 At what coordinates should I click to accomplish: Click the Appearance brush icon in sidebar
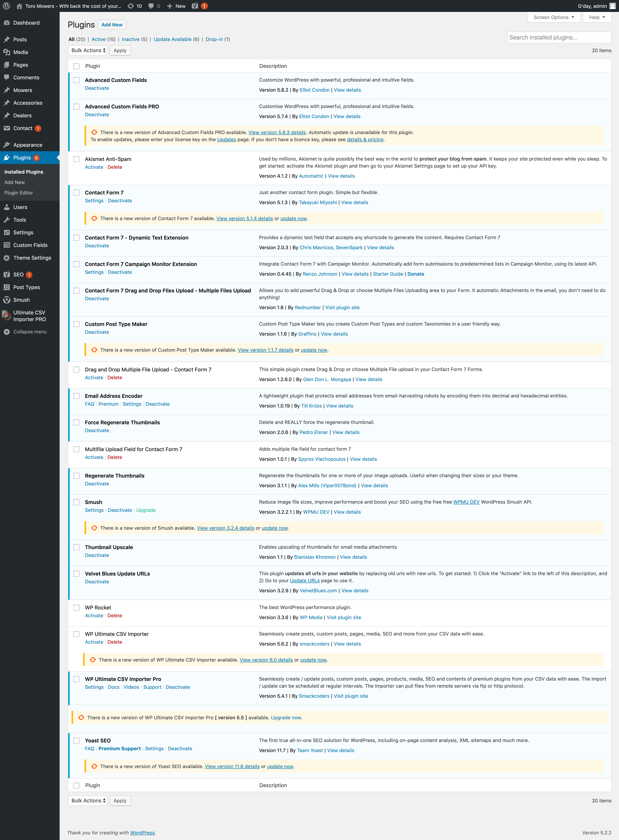(7, 145)
